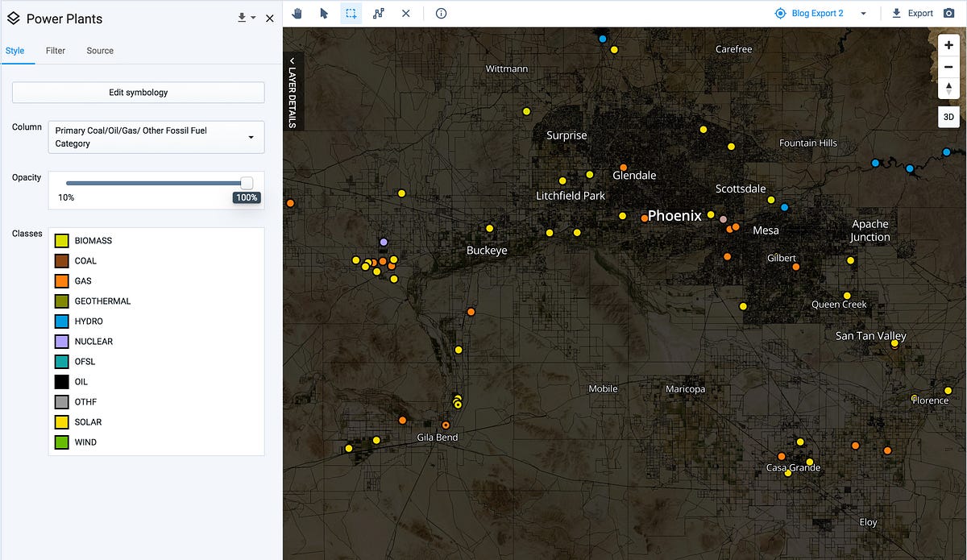Click the BIOMASS color swatch

(61, 240)
